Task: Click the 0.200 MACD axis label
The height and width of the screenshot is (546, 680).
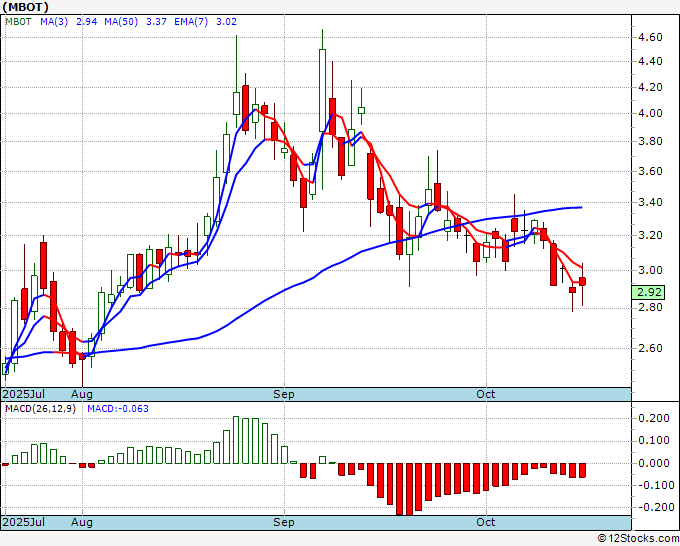Action: pos(654,418)
